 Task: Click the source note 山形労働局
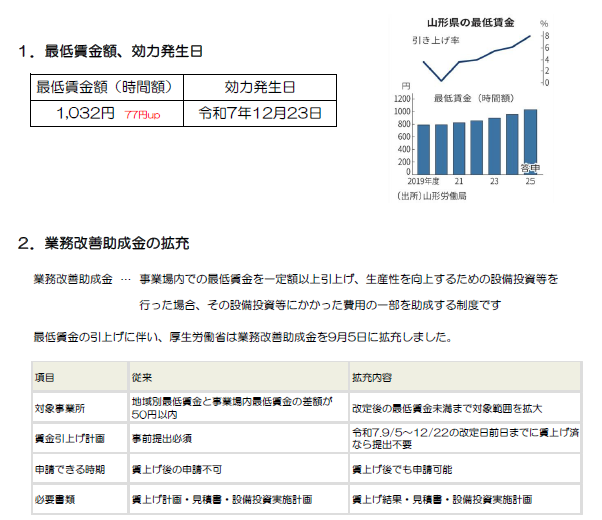(439, 196)
